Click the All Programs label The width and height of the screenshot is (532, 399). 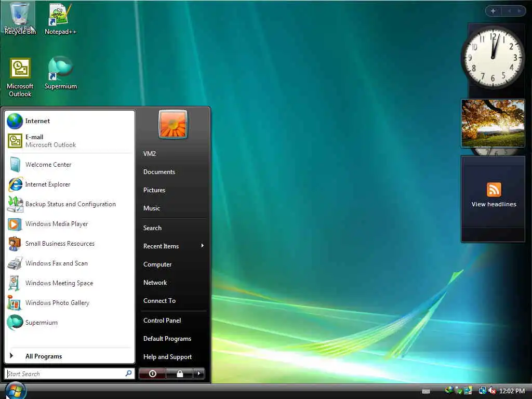[x=44, y=356]
